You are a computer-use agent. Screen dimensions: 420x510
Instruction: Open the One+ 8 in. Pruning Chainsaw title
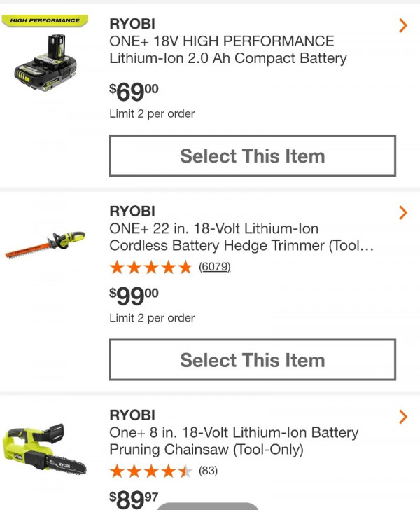[x=234, y=441]
